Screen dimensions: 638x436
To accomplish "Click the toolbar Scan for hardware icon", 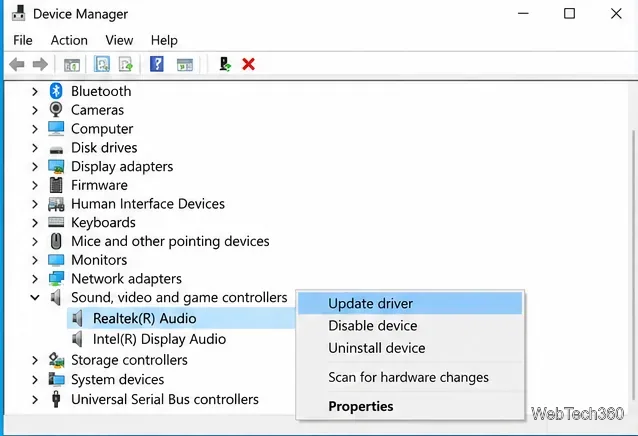I will (x=225, y=64).
